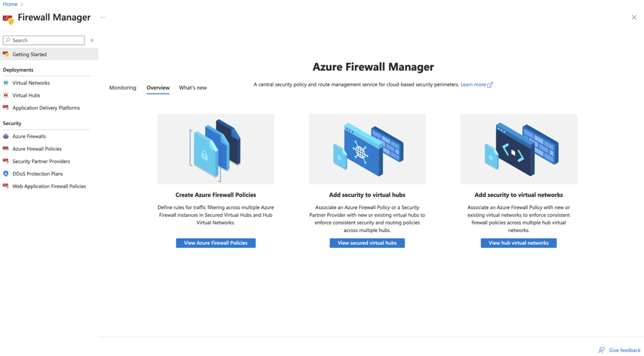Click the Add security to virtual networks illustration
This screenshot has width=644, height=356.
[x=519, y=149]
